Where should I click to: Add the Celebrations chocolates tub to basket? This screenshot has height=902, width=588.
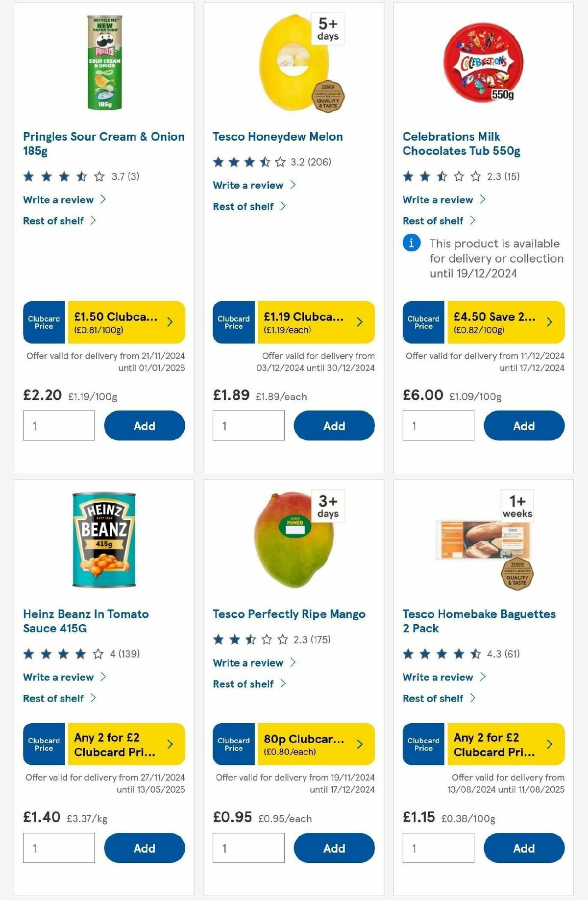click(x=523, y=425)
